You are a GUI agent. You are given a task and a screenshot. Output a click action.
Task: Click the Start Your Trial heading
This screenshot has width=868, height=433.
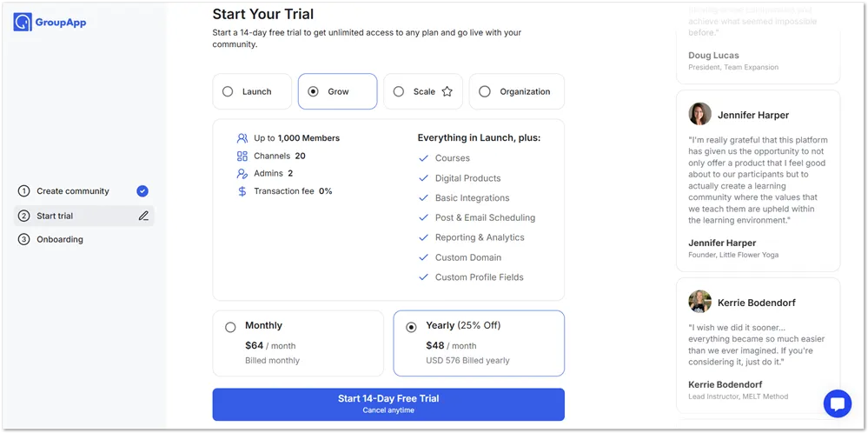pos(263,15)
